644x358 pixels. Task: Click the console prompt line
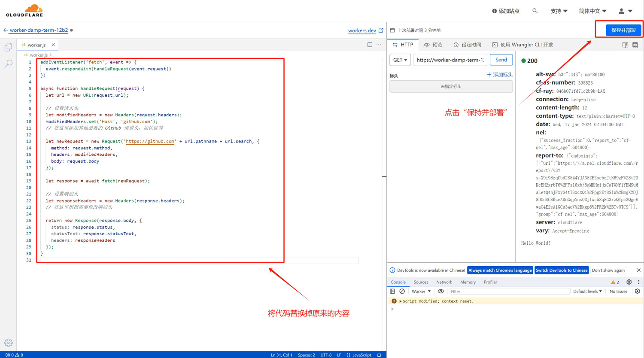tap(515, 309)
